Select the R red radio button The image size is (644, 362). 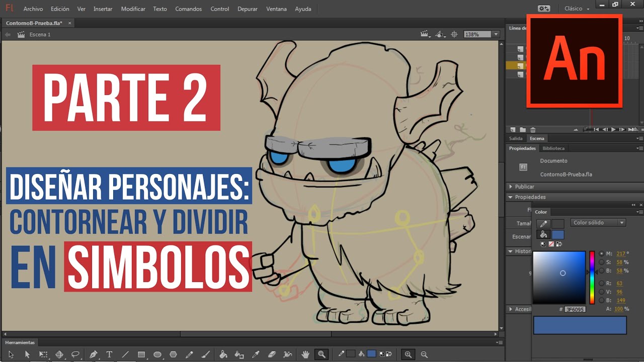coord(601,283)
